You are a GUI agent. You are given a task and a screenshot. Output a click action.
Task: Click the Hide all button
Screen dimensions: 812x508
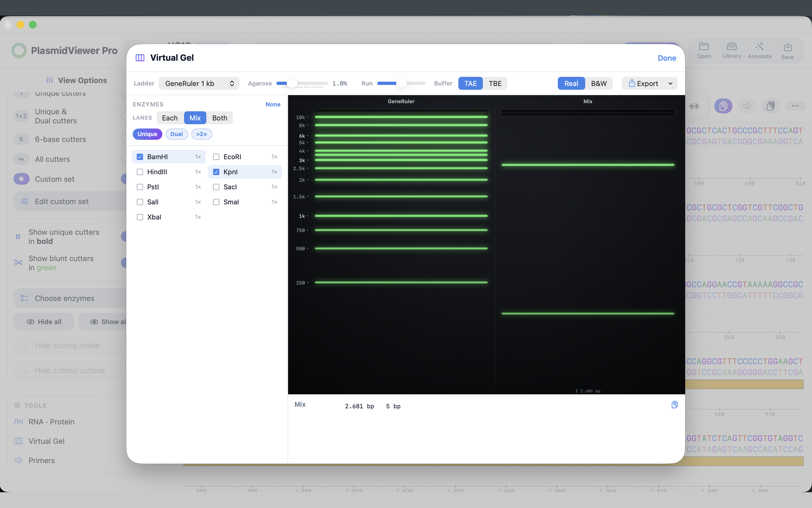(x=44, y=322)
